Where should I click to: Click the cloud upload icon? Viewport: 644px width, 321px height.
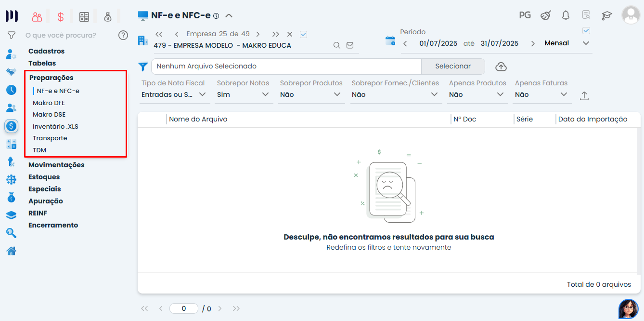[501, 67]
